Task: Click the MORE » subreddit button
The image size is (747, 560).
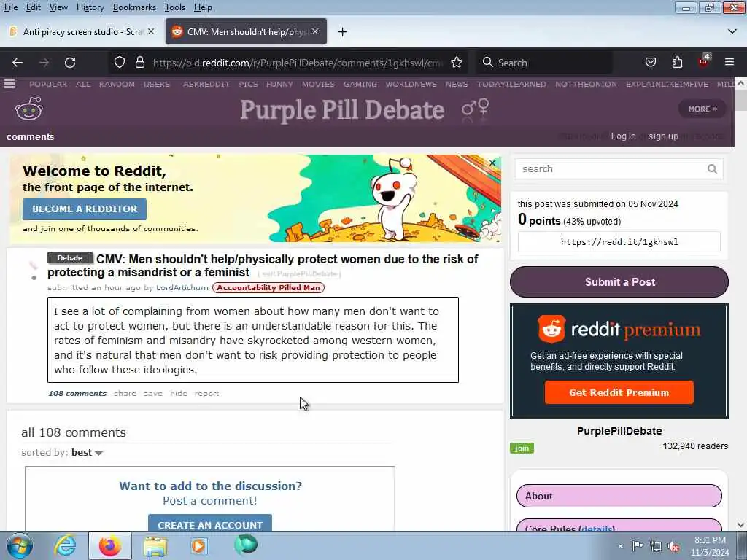Action: click(x=703, y=109)
